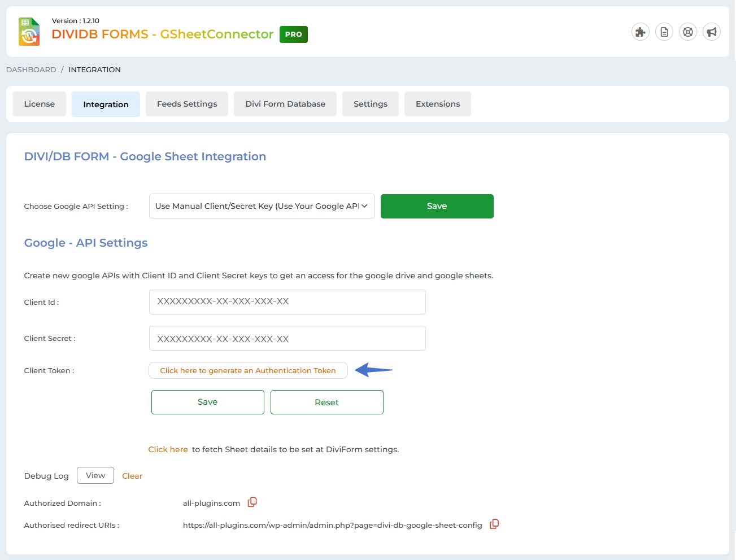Image resolution: width=736 pixels, height=560 pixels.
Task: Clear the debug log
Action: (x=132, y=476)
